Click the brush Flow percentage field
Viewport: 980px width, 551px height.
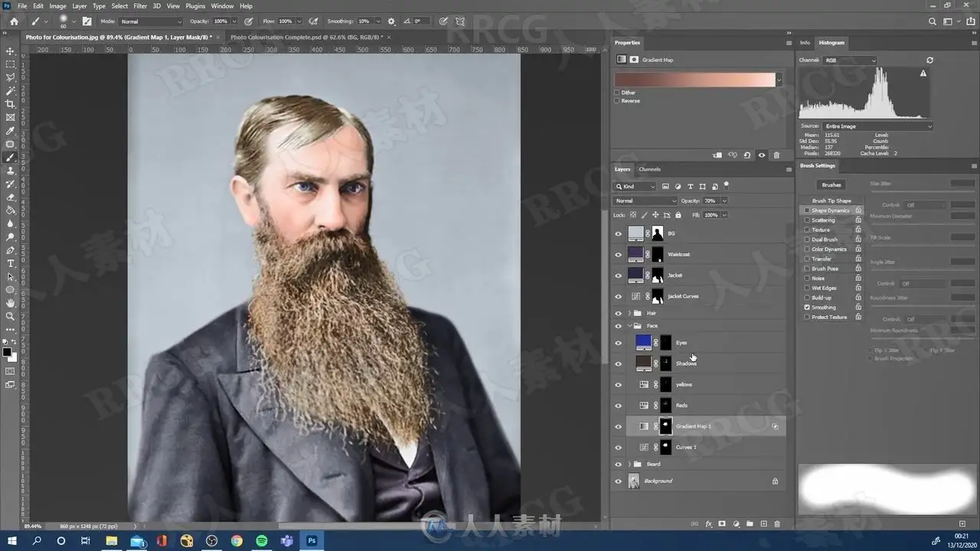click(285, 21)
